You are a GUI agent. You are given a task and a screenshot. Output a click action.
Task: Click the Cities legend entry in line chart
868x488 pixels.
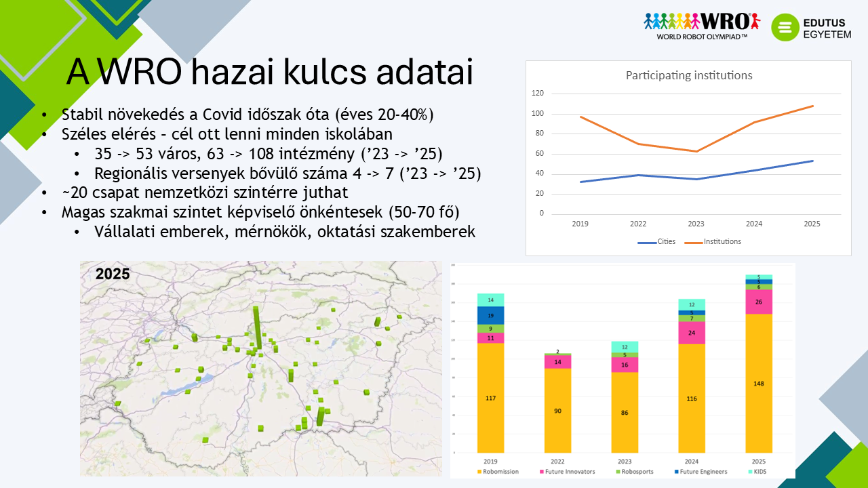tap(657, 241)
